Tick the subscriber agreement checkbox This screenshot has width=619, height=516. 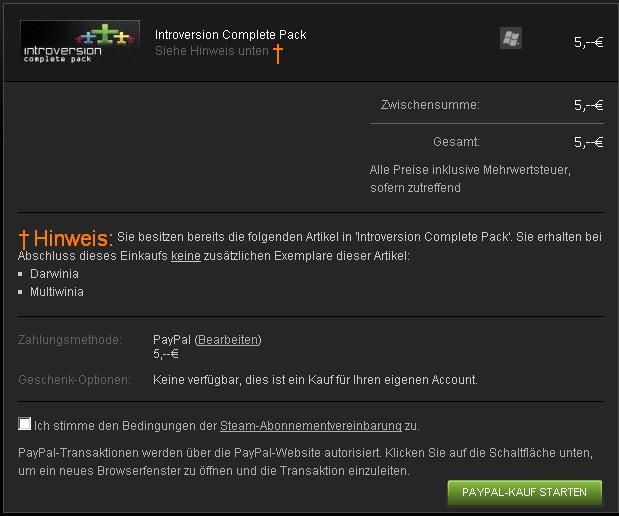coord(24,424)
